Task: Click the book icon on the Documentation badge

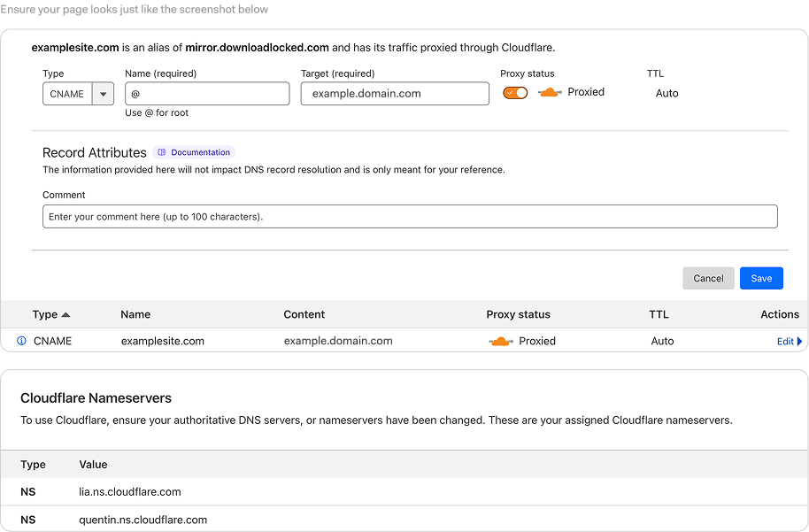Action: coord(162,152)
